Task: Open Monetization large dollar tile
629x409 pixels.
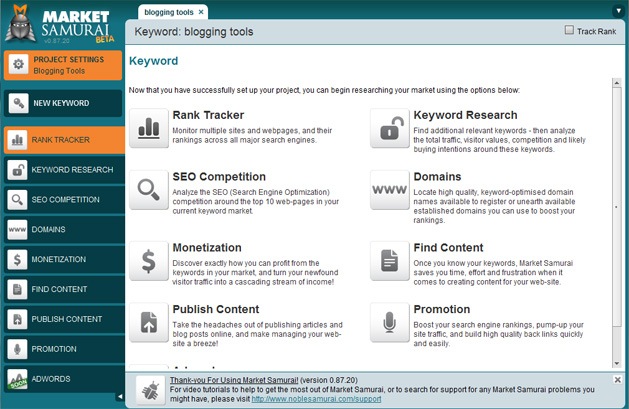Action: (x=149, y=261)
